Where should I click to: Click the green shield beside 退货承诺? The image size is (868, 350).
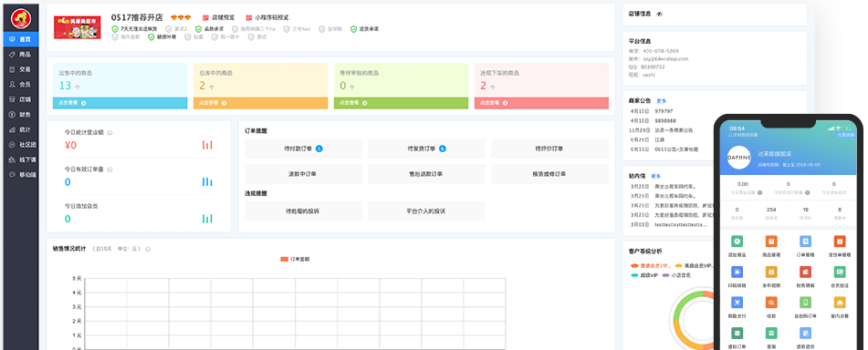[353, 29]
